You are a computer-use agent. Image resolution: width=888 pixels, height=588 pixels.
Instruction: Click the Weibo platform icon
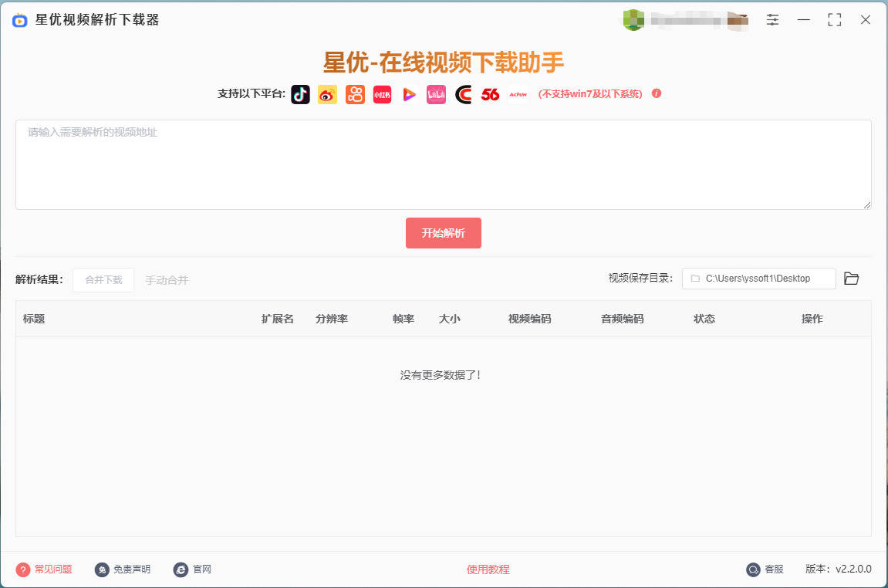(x=327, y=94)
